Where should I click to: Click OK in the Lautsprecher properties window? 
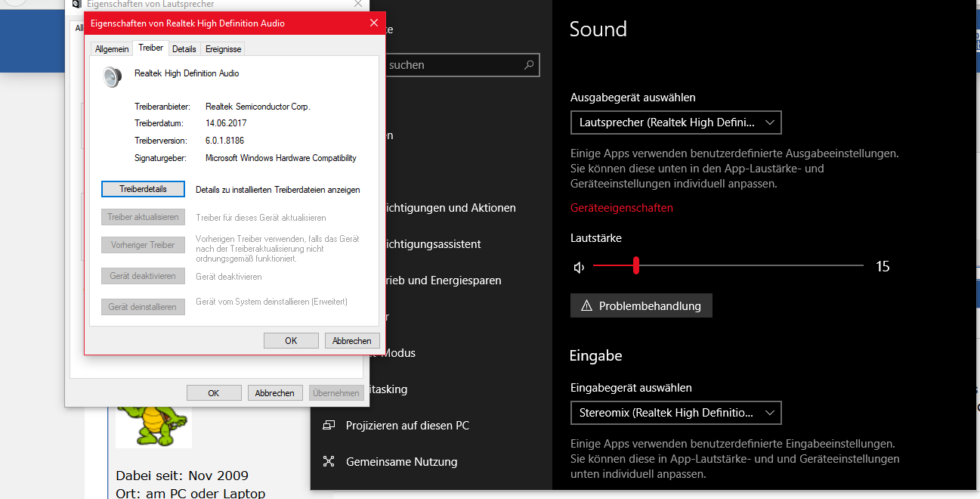(x=214, y=393)
